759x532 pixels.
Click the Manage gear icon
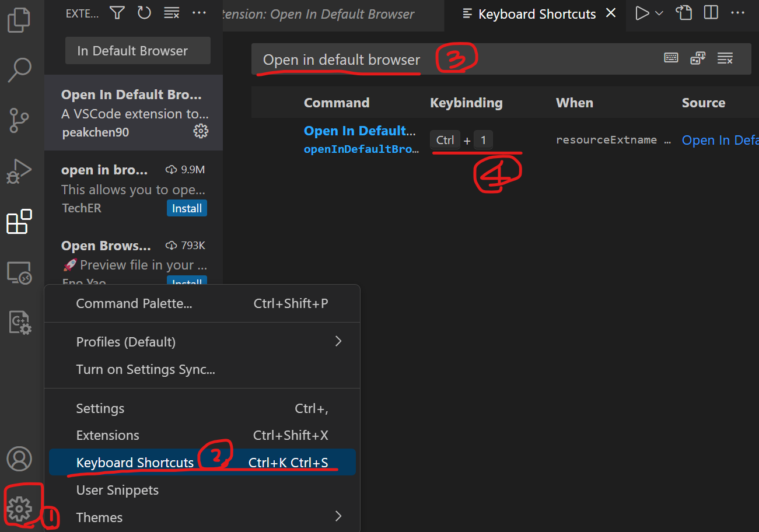[x=19, y=509]
